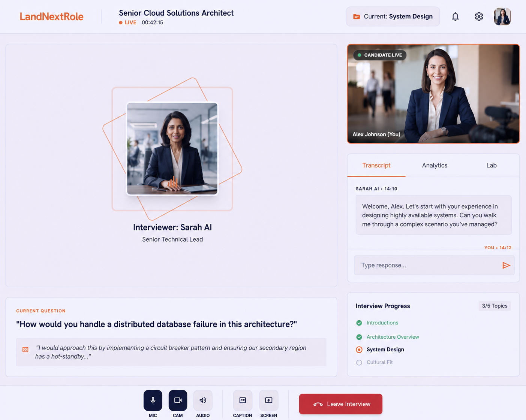Click the Alex Johnson (You) name label
Viewport: 526px width, 420px height.
click(376, 134)
